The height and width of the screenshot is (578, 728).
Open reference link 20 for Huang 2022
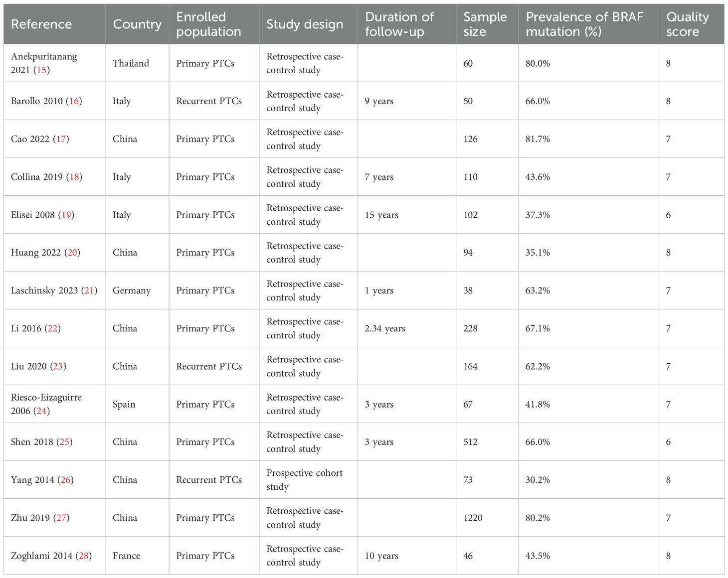pos(72,253)
